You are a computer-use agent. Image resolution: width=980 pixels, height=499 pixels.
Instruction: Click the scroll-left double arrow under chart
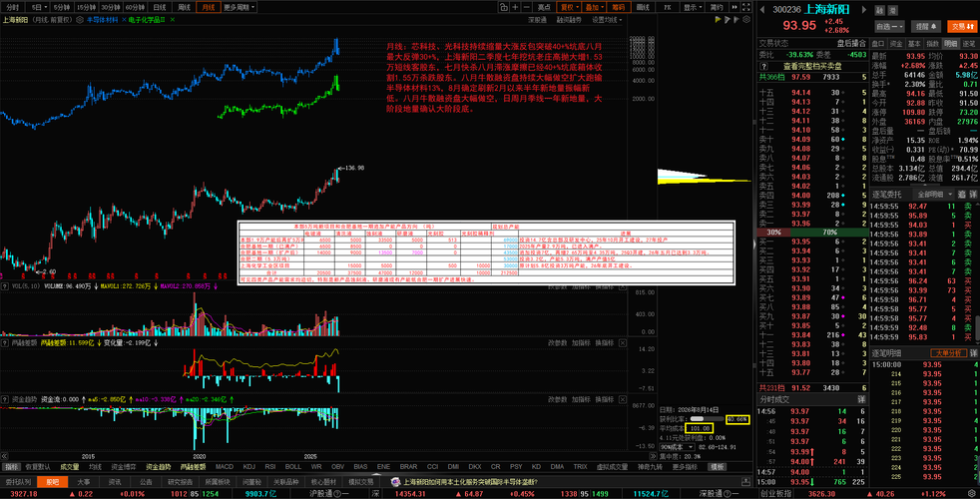click(x=4, y=456)
